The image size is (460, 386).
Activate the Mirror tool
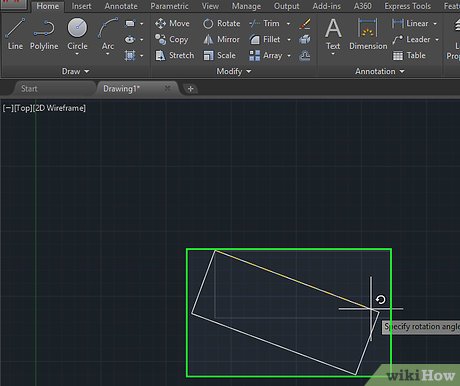point(221,39)
